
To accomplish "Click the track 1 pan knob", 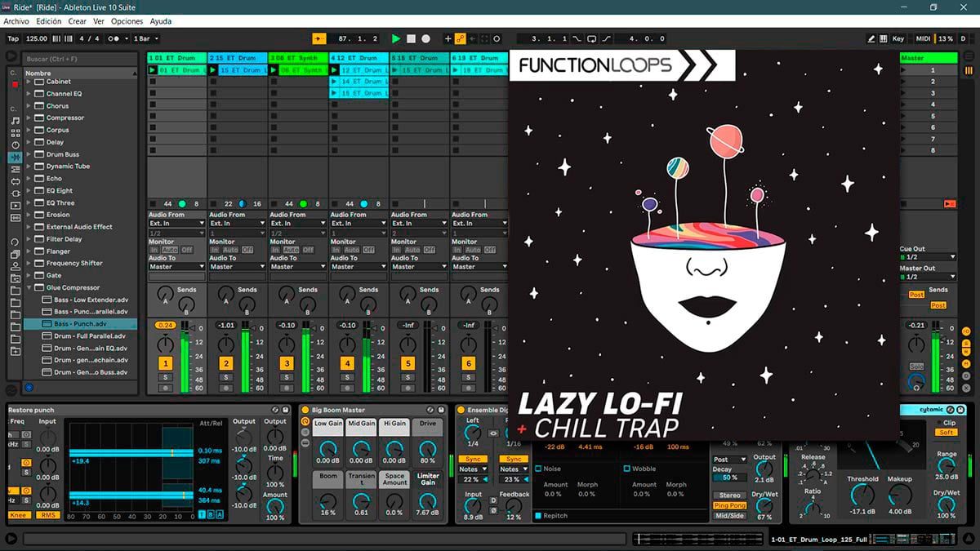I will click(x=166, y=344).
